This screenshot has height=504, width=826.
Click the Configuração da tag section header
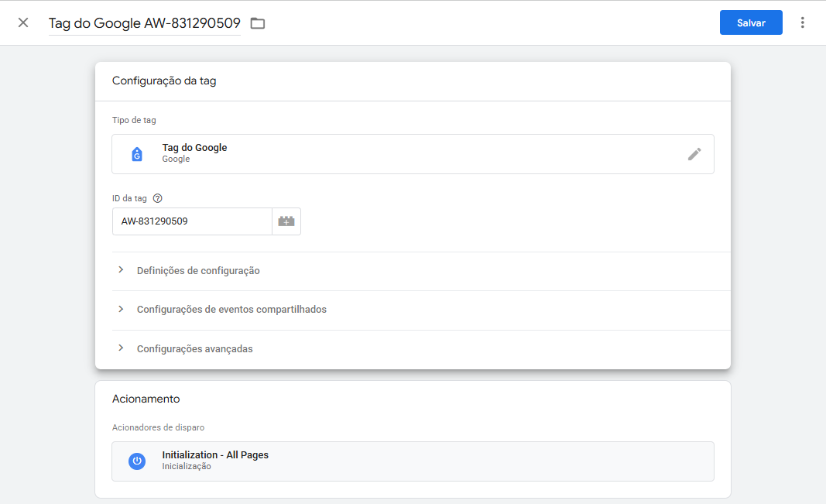164,81
